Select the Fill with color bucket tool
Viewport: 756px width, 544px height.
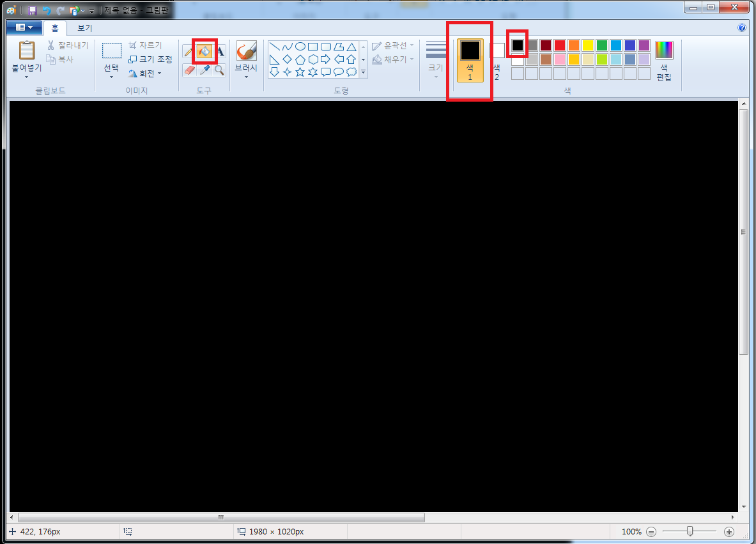[204, 51]
